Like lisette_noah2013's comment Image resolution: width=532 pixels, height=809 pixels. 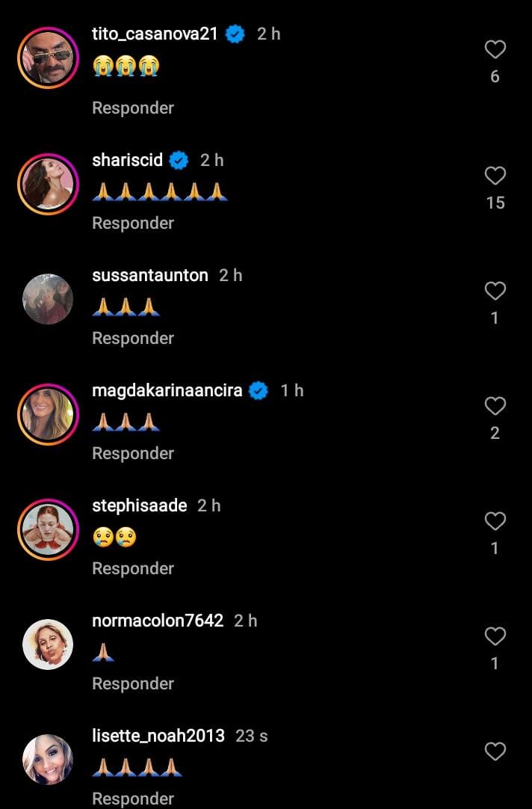pyautogui.click(x=495, y=751)
